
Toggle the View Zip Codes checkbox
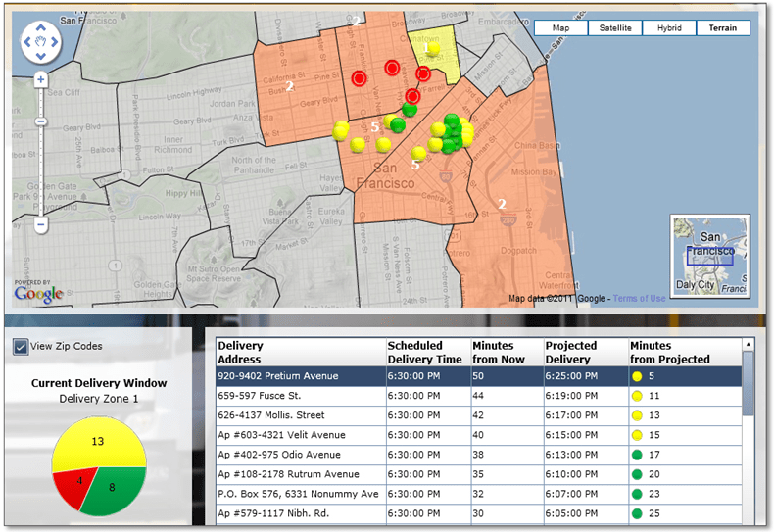(22, 346)
